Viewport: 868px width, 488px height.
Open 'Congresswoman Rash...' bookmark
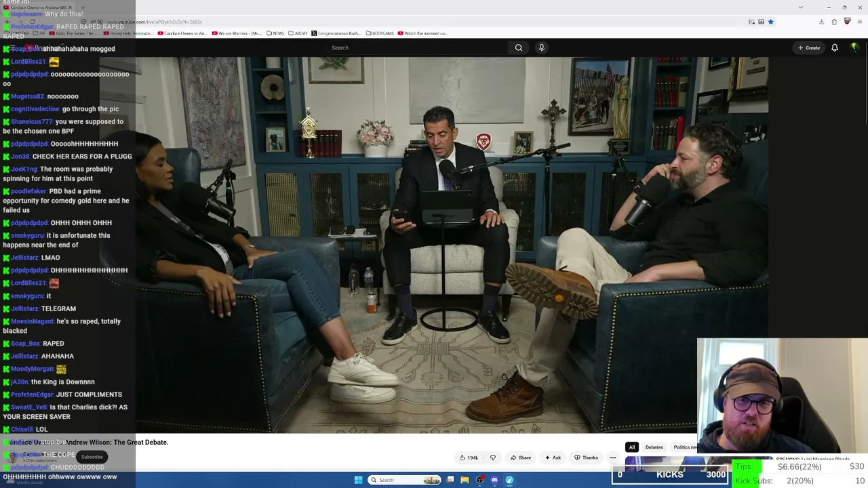[x=337, y=33]
